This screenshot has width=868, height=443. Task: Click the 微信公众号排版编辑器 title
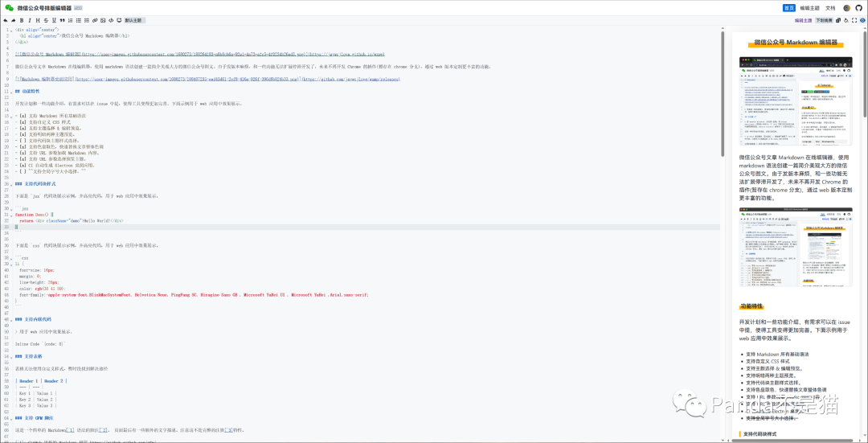click(44, 8)
